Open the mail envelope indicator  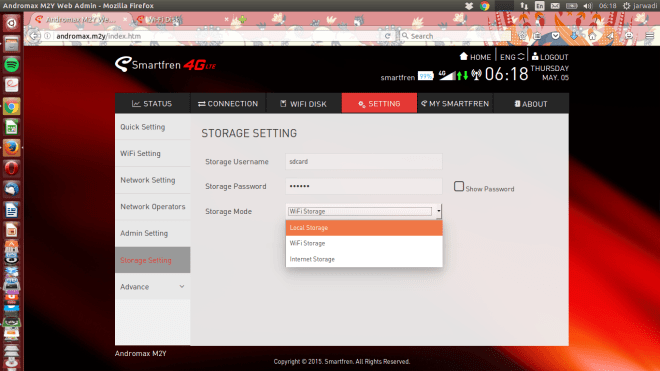coord(555,6)
